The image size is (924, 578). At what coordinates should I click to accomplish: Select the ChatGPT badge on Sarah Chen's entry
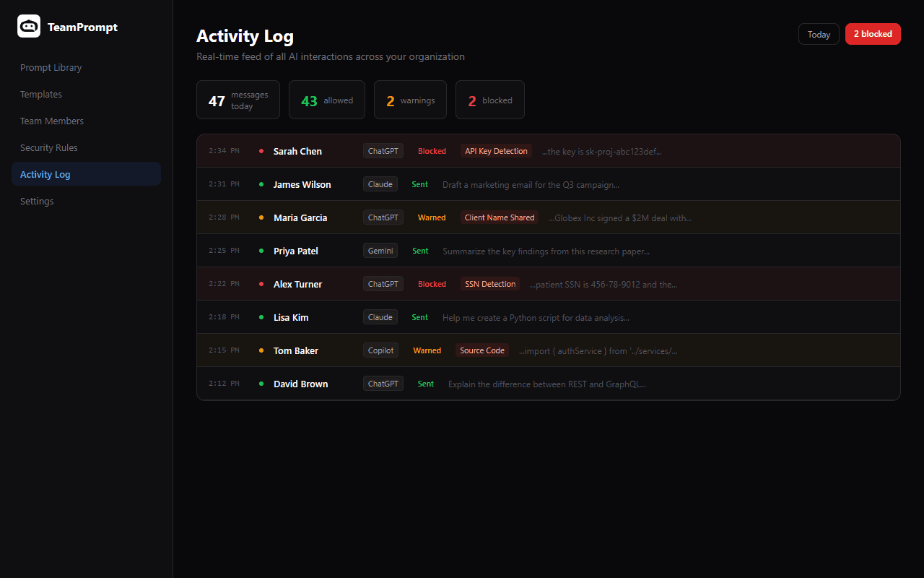pyautogui.click(x=383, y=150)
